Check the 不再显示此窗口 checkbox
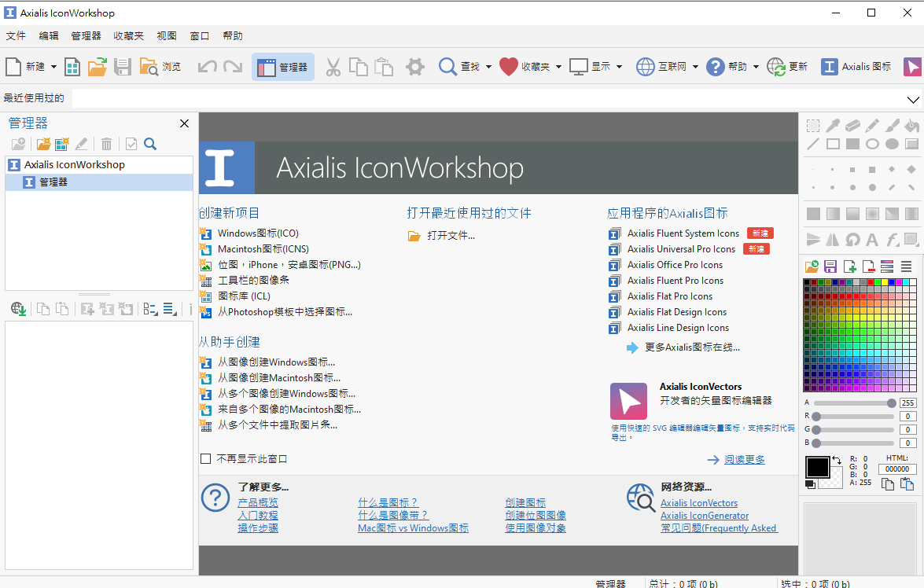The image size is (924, 588). point(206,458)
